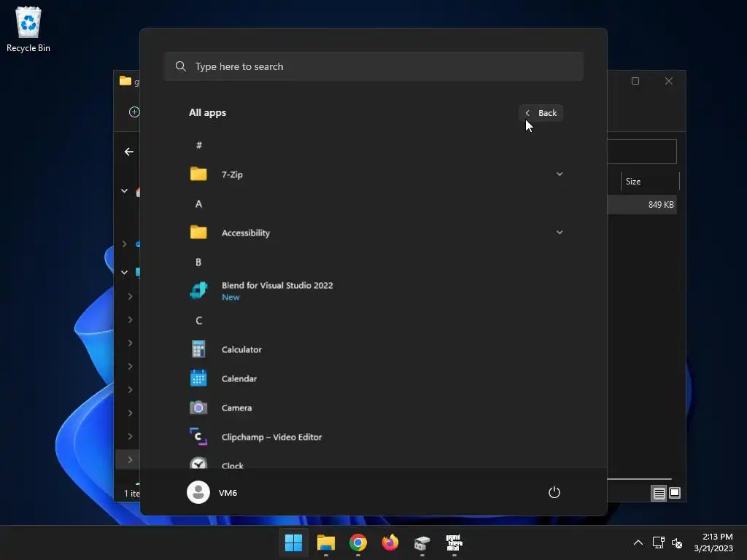Screen dimensions: 747x560
Task: Switch Explorer to details view icon
Action: click(x=659, y=494)
